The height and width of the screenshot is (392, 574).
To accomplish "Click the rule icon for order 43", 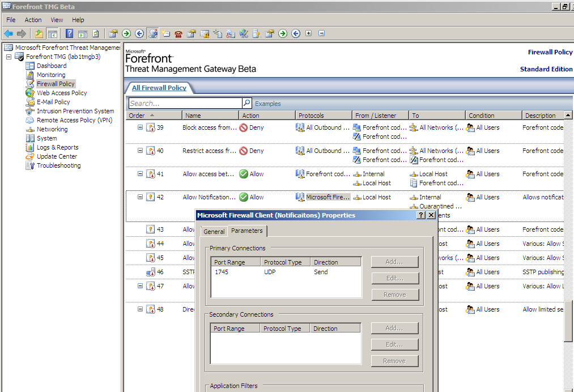I will click(x=151, y=229).
